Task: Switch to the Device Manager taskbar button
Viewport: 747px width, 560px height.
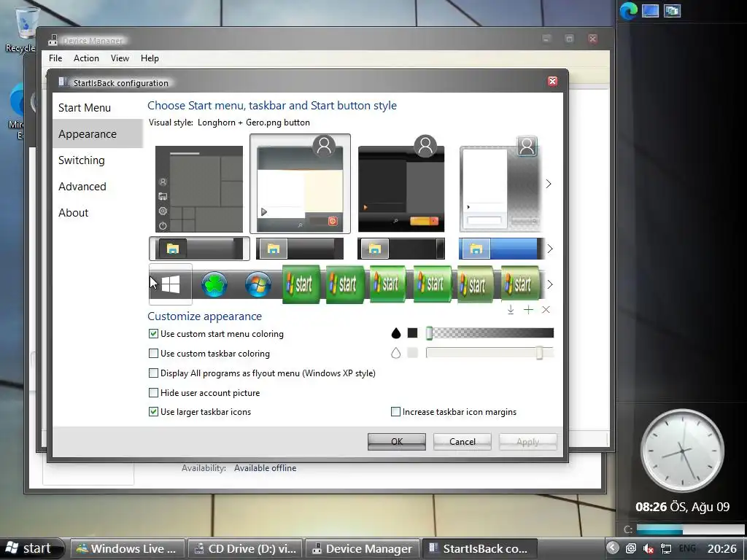Action: click(362, 548)
